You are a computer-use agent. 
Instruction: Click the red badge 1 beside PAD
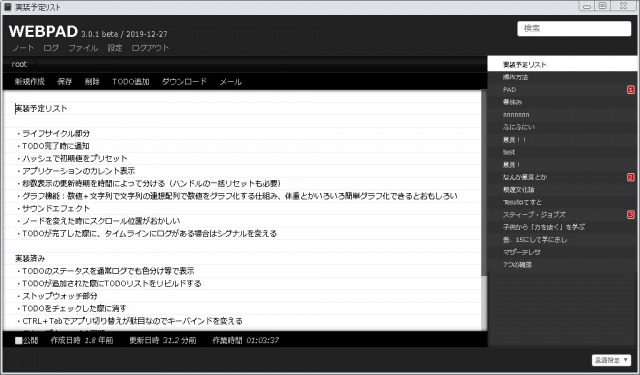pos(631,90)
